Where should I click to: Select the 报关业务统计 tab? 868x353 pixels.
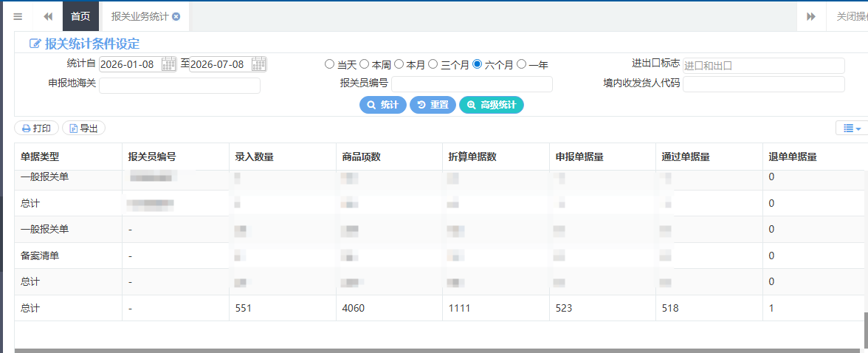point(139,17)
